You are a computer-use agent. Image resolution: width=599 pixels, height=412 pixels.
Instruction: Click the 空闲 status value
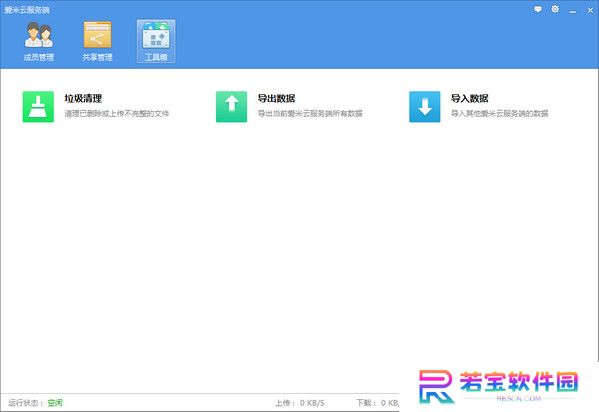[55, 403]
